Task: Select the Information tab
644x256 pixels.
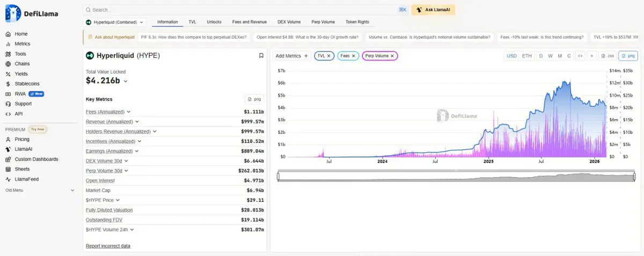Action: pyautogui.click(x=167, y=22)
